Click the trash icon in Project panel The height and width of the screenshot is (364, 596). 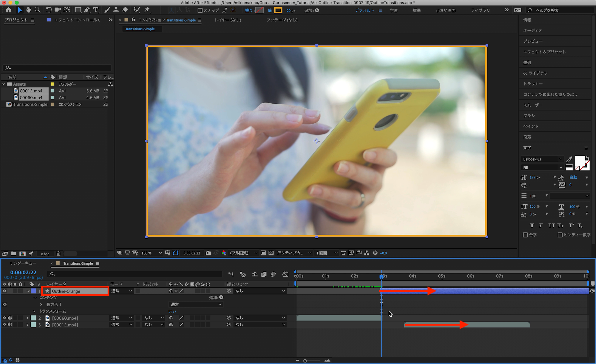tap(58, 253)
